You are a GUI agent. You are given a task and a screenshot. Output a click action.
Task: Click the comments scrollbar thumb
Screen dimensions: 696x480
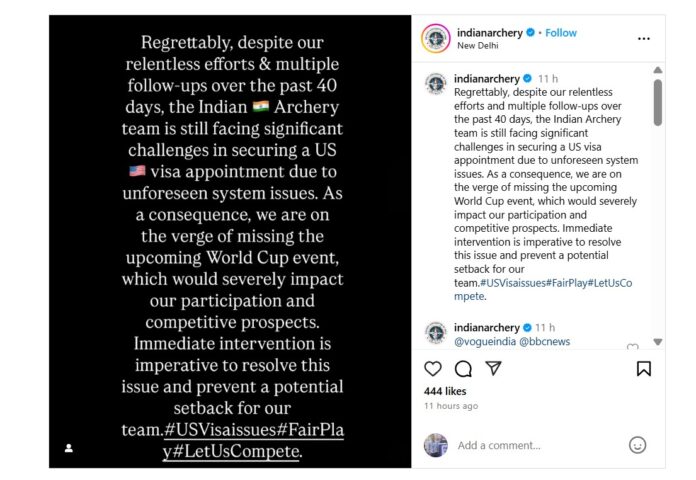pos(658,103)
